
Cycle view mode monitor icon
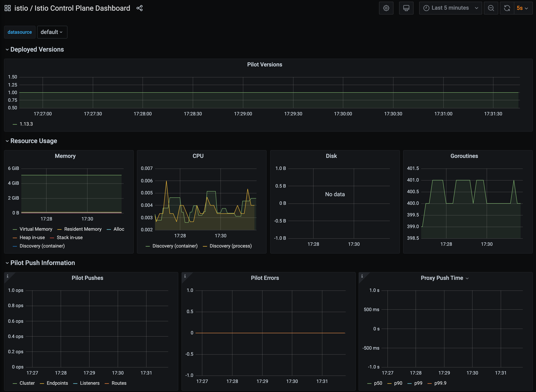[406, 8]
